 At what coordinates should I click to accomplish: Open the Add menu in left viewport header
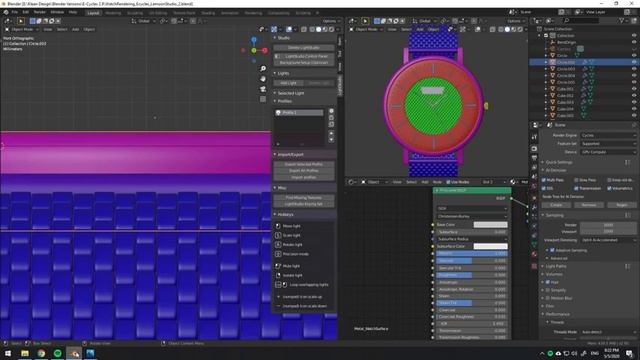tap(76, 29)
